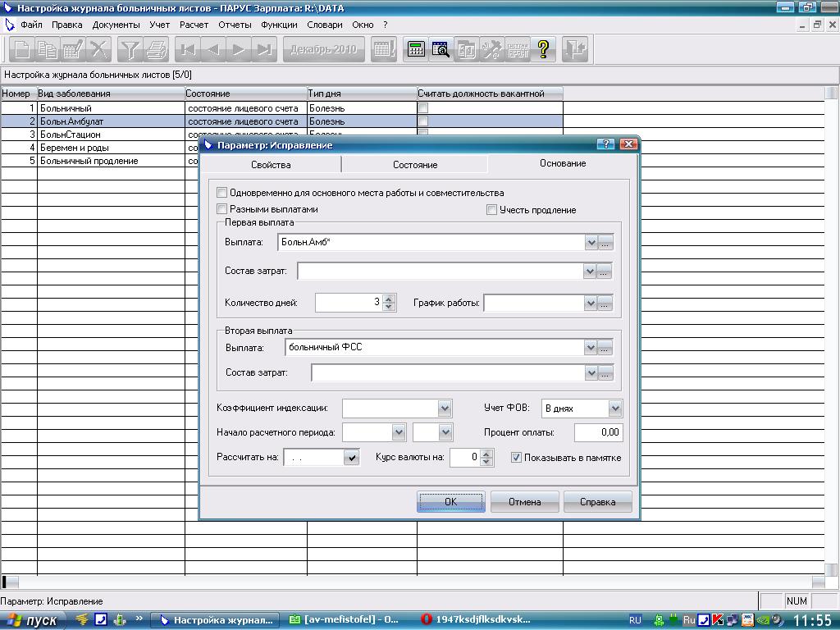Enable the Разными выплатами checkbox
Screen dimensions: 840x630
[221, 209]
